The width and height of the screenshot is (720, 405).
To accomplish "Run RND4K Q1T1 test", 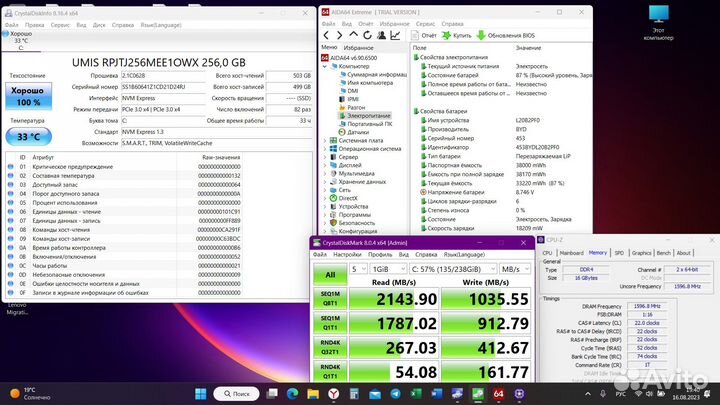I will pos(330,371).
